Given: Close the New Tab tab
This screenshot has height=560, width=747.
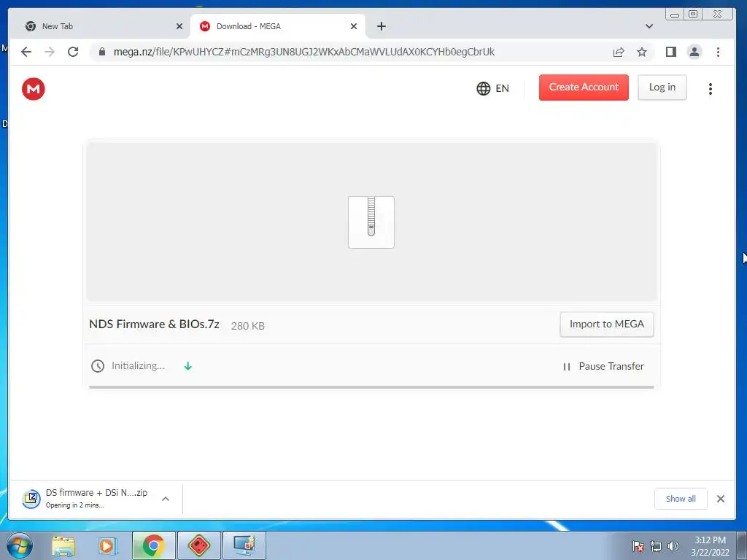Looking at the screenshot, I should tap(179, 26).
